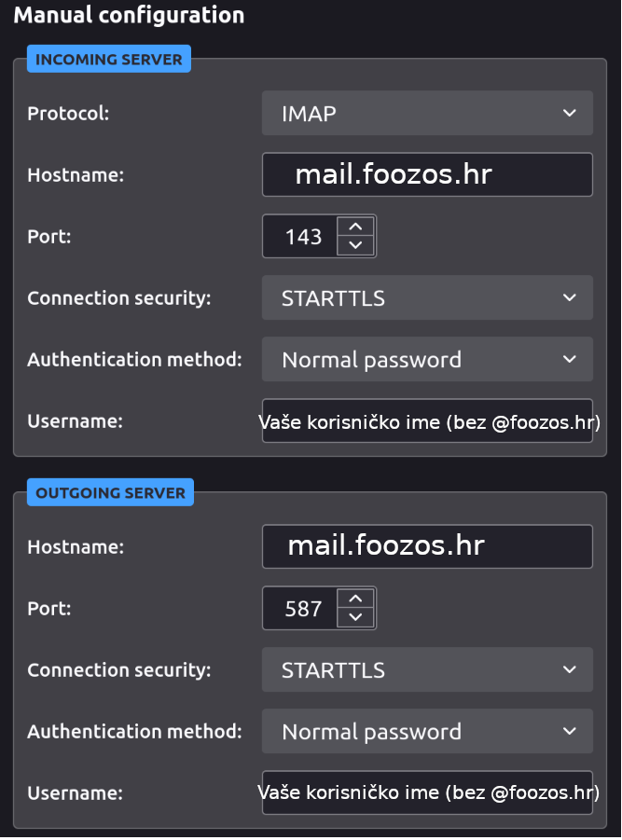Open incoming Connection security STARTTLS dropdown
622x840 pixels.
tap(427, 297)
